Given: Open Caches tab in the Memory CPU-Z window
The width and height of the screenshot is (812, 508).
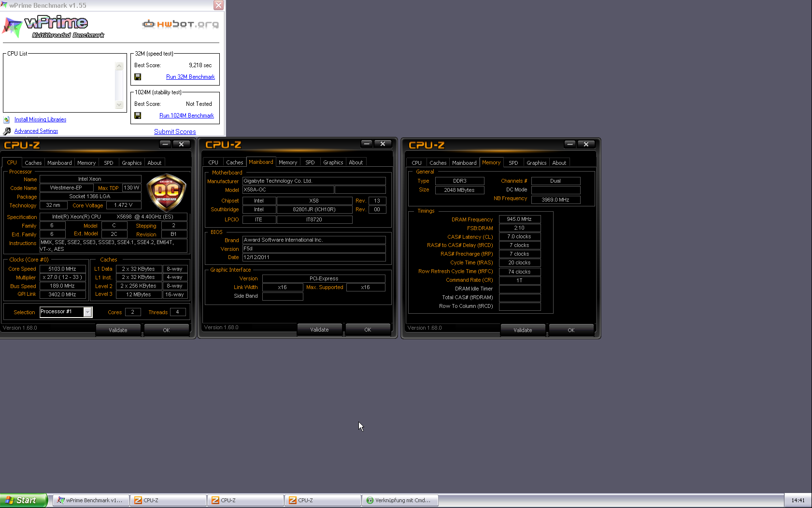Looking at the screenshot, I should click(438, 163).
